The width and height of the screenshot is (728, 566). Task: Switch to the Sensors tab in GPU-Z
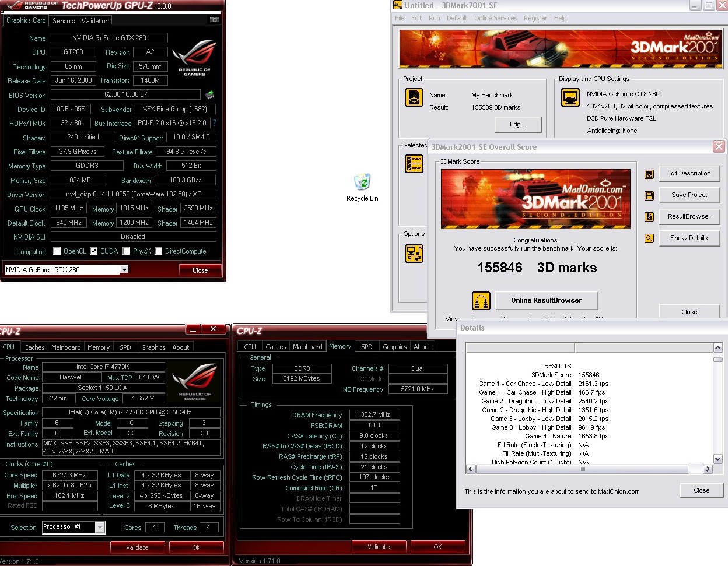[64, 20]
